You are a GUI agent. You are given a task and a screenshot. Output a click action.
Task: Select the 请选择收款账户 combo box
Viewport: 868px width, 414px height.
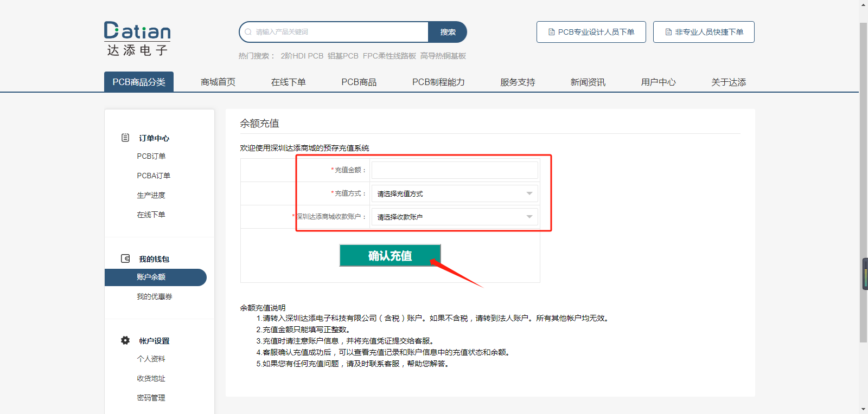[x=455, y=217]
